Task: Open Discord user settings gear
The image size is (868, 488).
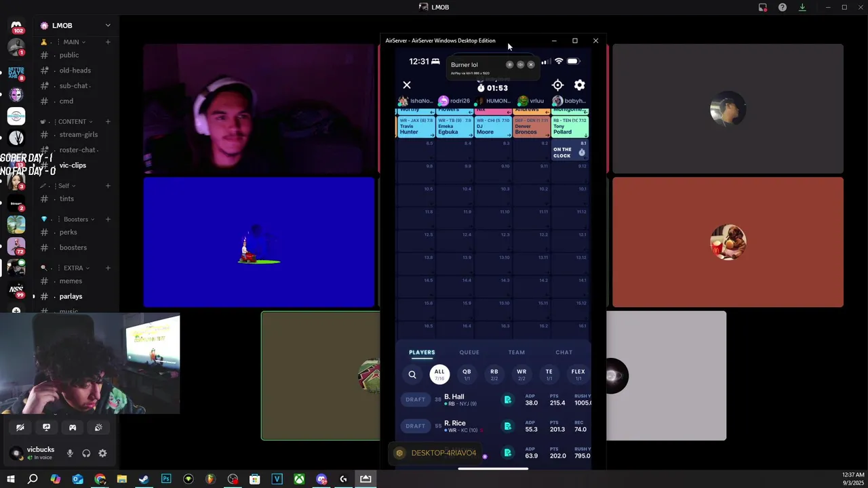Action: point(102,453)
